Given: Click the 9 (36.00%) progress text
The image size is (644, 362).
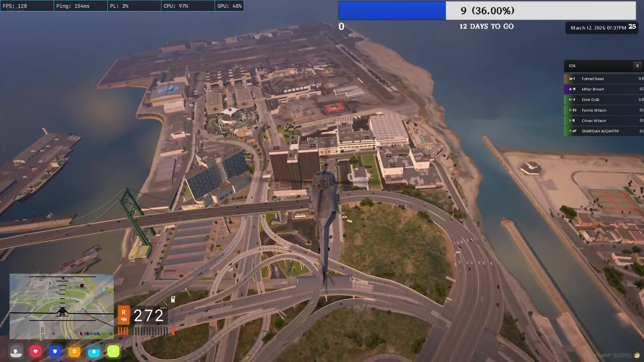Looking at the screenshot, I should pyautogui.click(x=488, y=11).
